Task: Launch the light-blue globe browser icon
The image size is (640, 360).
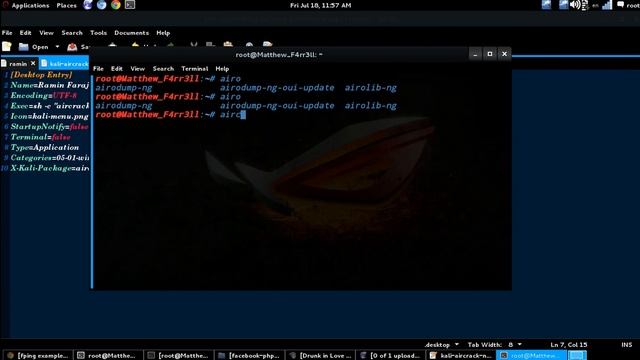Action: coord(102,5)
